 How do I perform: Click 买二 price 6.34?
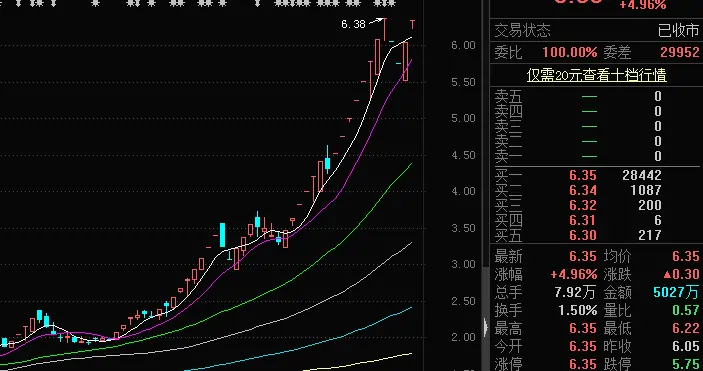[x=583, y=190]
